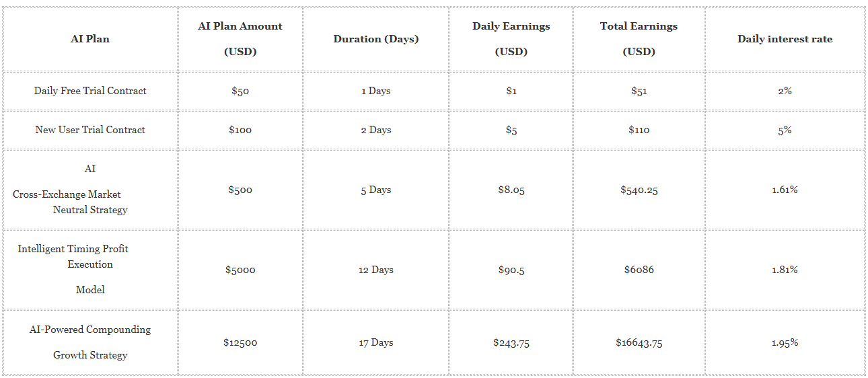Click the Duration (Days) column header
868x378 pixels.
click(376, 39)
